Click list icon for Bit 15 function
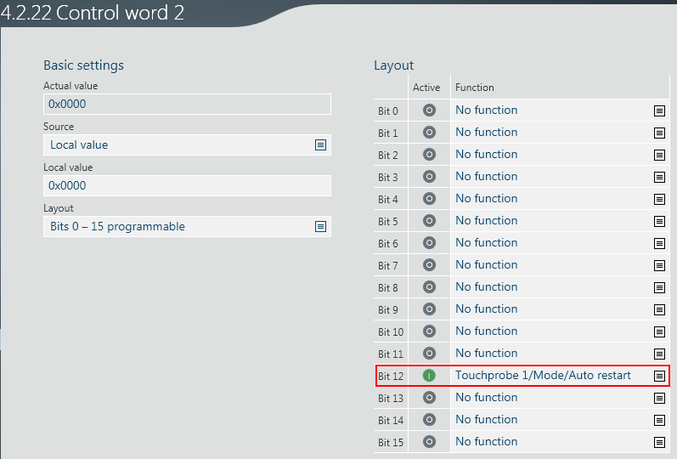 pos(659,442)
